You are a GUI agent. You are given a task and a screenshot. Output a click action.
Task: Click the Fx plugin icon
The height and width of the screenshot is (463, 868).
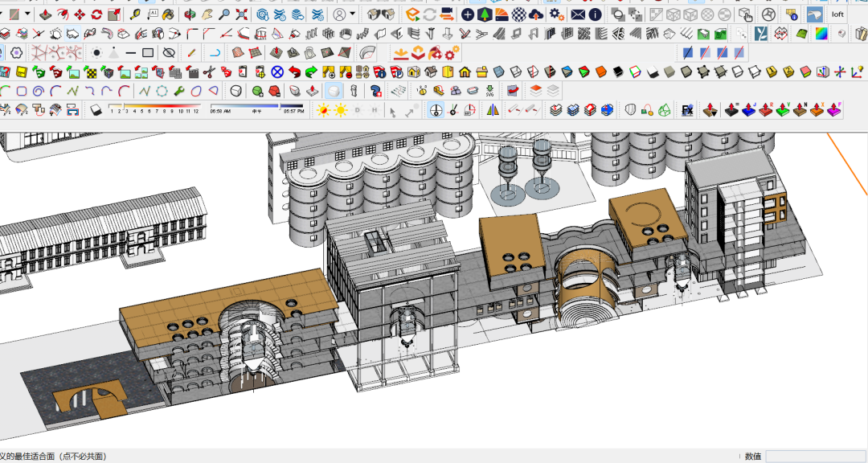click(x=687, y=109)
